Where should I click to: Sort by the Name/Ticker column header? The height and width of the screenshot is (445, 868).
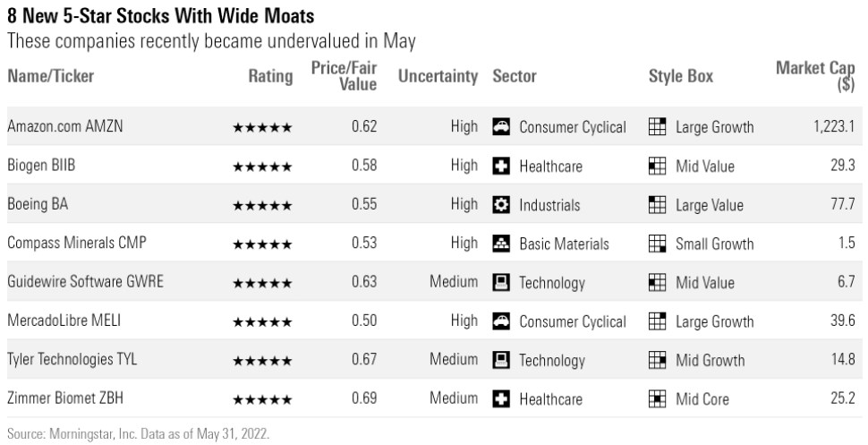click(50, 76)
